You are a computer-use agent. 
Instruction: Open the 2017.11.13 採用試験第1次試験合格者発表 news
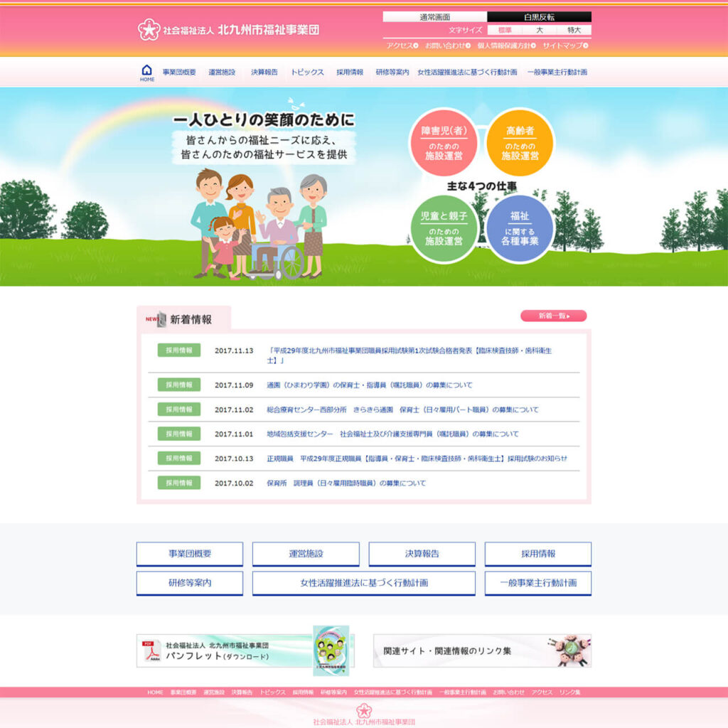pos(409,355)
